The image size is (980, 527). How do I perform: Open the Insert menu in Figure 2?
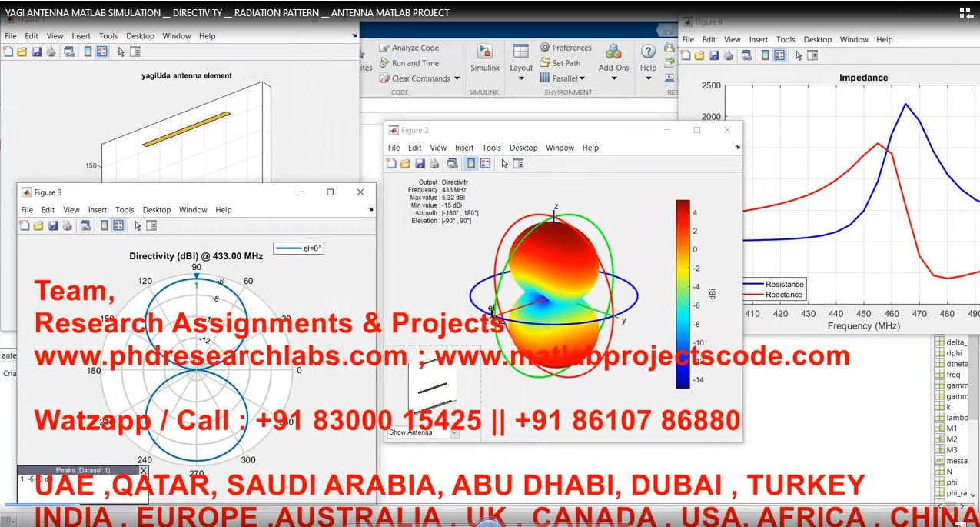coord(464,148)
